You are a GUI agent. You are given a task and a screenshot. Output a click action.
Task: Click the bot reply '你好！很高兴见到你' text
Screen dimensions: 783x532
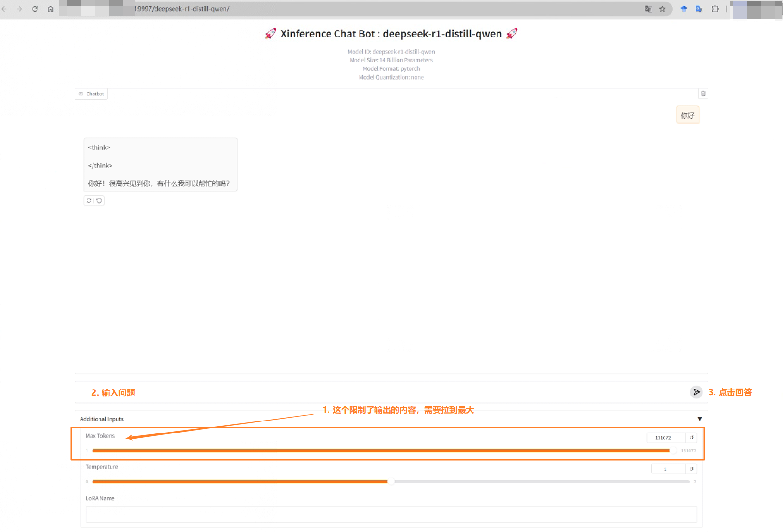pos(159,184)
